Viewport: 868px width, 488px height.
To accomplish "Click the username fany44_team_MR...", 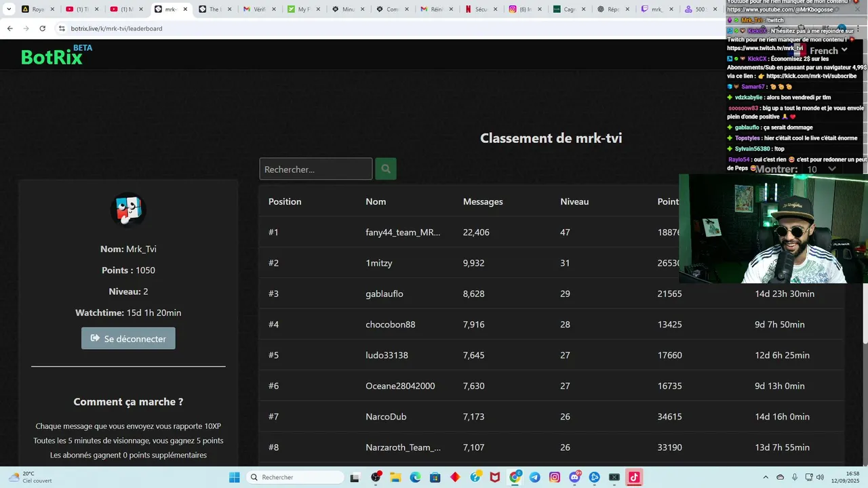I will (403, 232).
